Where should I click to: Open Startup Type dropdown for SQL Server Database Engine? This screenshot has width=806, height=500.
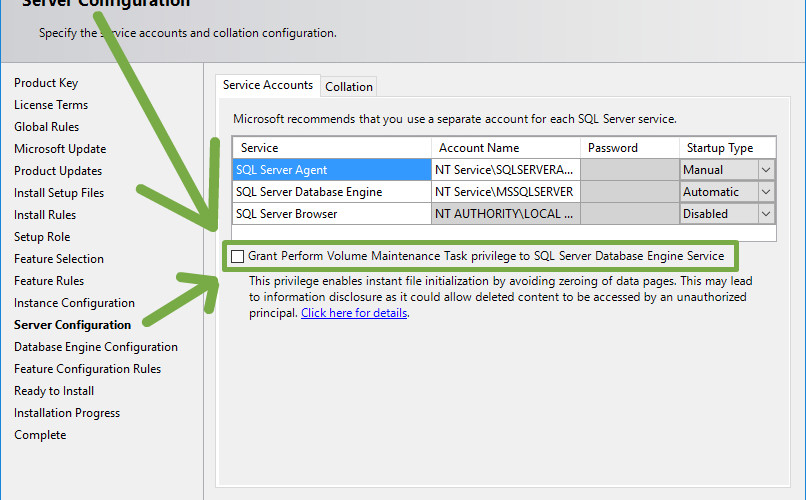765,192
